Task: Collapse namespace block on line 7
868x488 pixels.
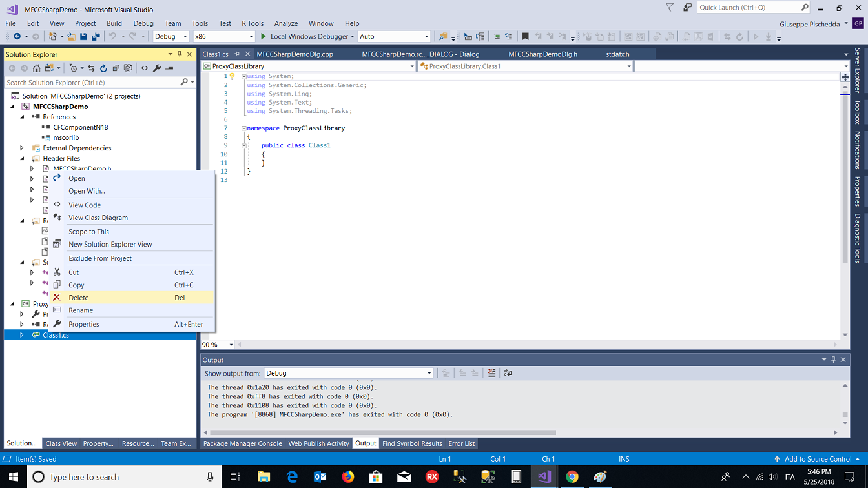Action: point(244,128)
